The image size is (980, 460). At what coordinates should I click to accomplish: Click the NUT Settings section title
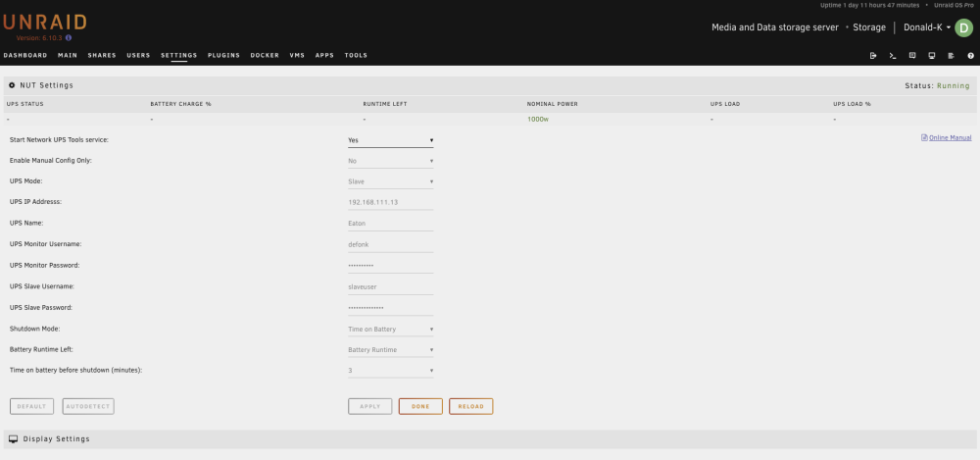46,85
